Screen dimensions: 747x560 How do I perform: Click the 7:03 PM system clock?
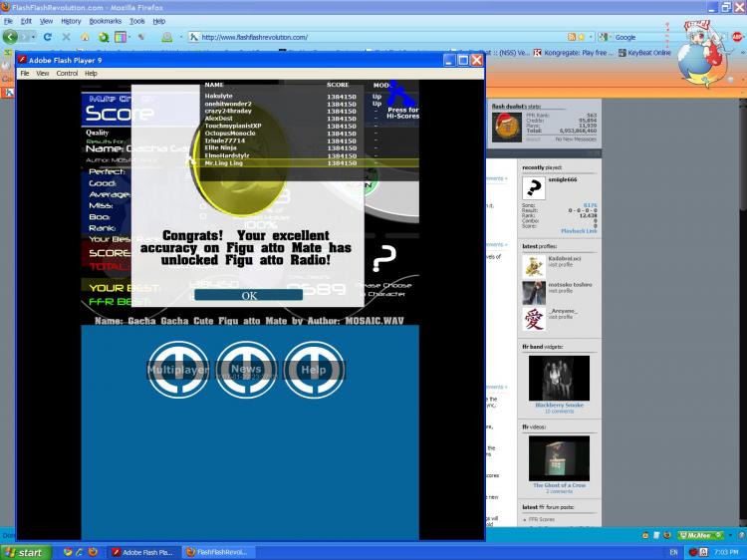[726, 552]
